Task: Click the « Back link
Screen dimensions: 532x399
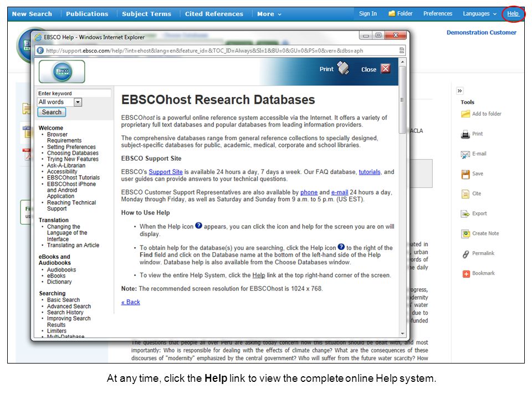Action: 131,302
